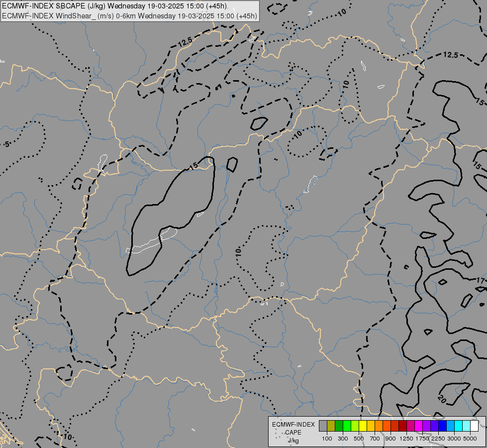Image resolution: width=487 pixels, height=448 pixels.
Task: Click the legend value 900
Action: click(x=390, y=439)
